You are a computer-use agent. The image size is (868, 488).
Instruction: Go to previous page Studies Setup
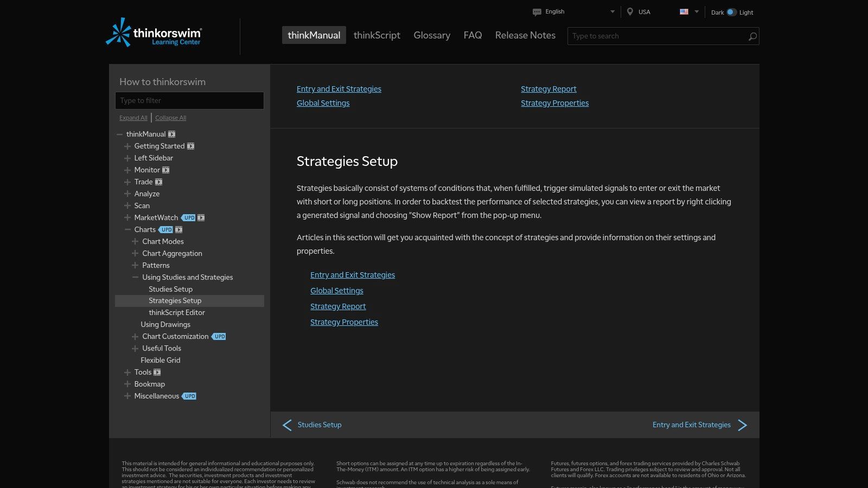coord(320,425)
